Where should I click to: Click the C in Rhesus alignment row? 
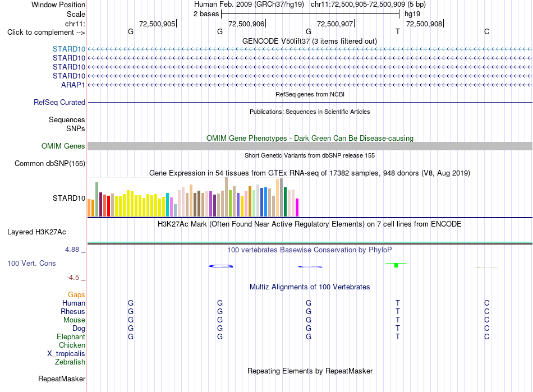(x=487, y=311)
